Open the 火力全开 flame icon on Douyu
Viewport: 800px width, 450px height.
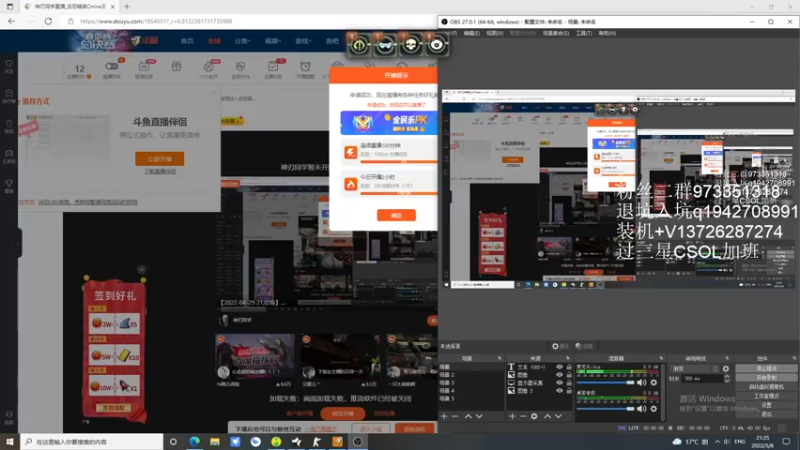pyautogui.click(x=208, y=69)
